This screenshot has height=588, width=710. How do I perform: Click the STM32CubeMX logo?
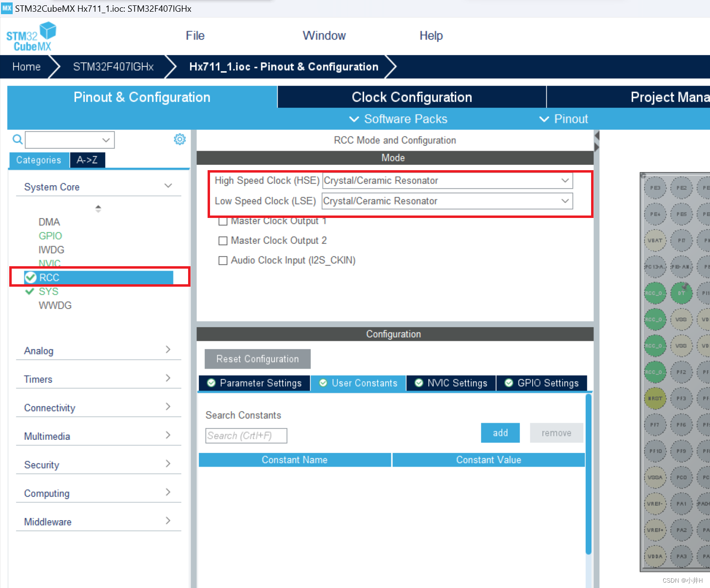(31, 37)
